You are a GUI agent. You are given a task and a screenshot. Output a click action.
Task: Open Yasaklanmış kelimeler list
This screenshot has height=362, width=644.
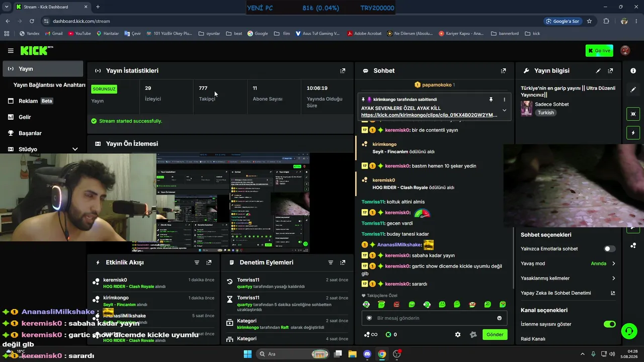(568, 279)
